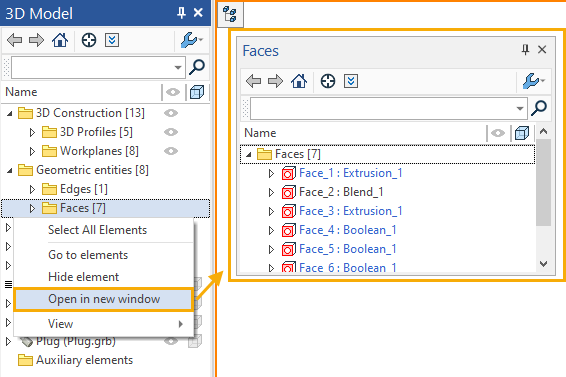Click Face_2 red face icon
This screenshot has height=377, width=566.
(x=288, y=192)
